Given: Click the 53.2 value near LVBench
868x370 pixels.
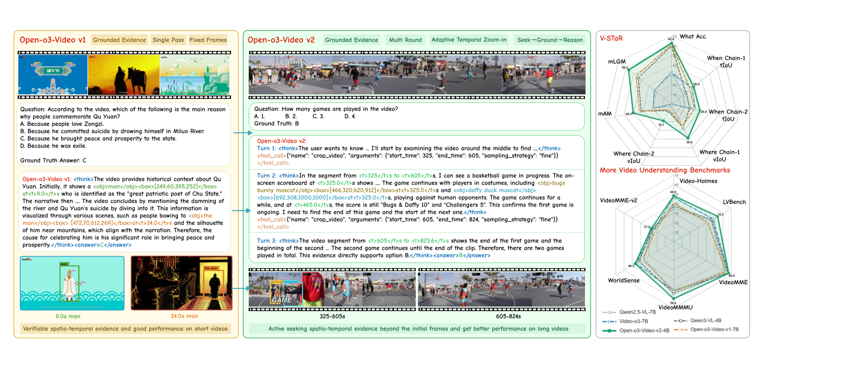Looking at the screenshot, I should coord(720,214).
